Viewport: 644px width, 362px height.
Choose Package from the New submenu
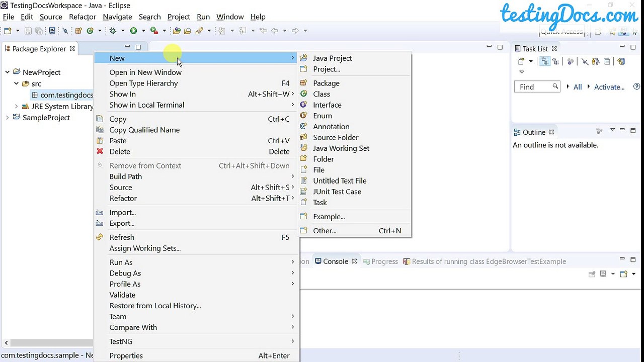click(354, 83)
